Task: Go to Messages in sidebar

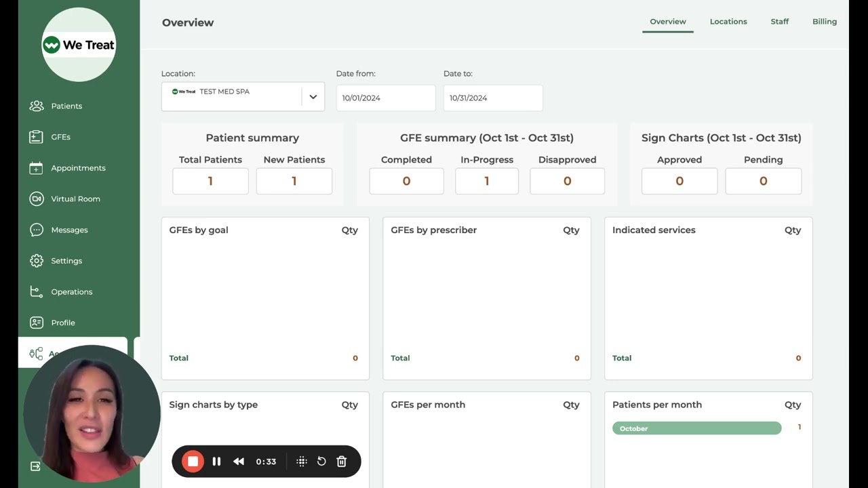Action: (x=69, y=230)
